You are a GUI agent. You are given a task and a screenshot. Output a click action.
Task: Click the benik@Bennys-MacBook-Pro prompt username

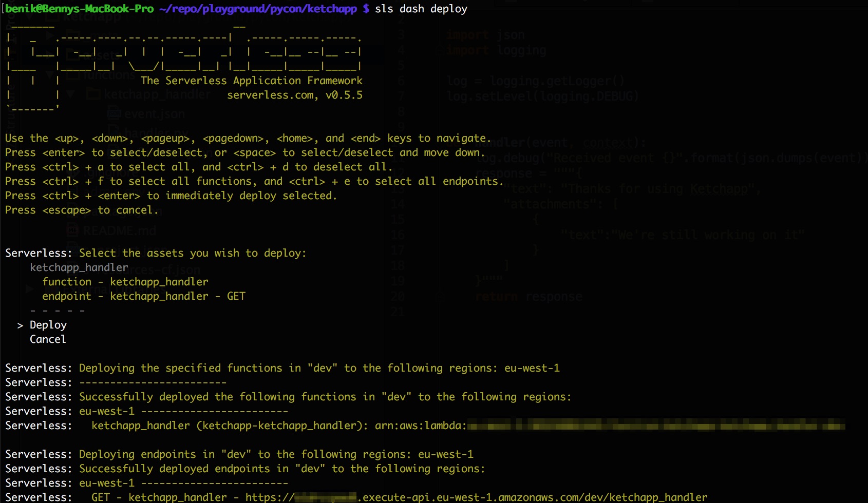pyautogui.click(x=80, y=9)
